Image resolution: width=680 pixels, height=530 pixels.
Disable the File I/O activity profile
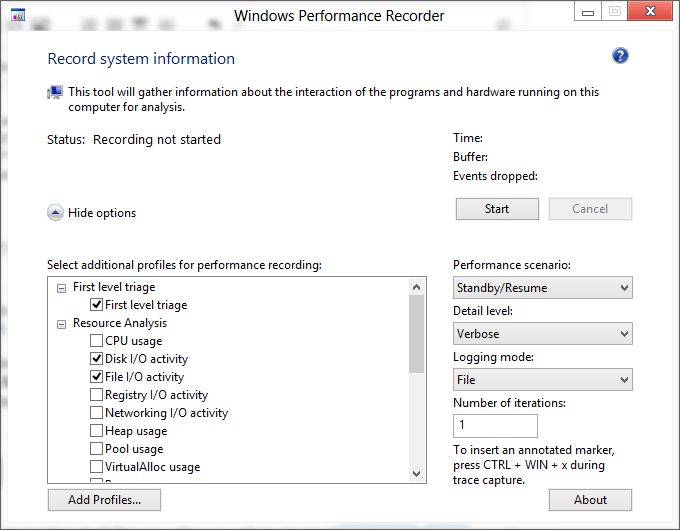(96, 377)
